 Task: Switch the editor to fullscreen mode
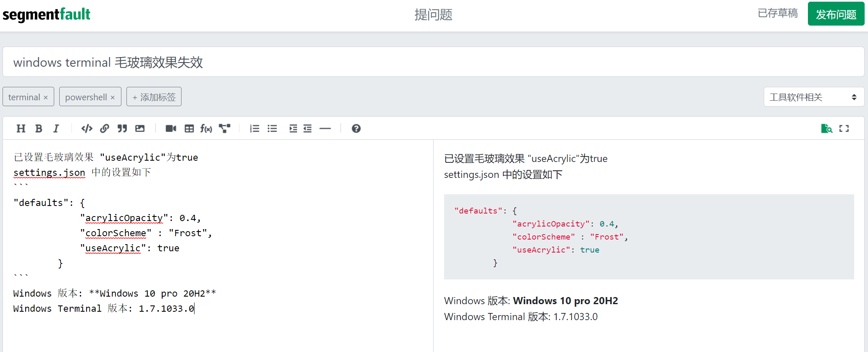coord(844,128)
